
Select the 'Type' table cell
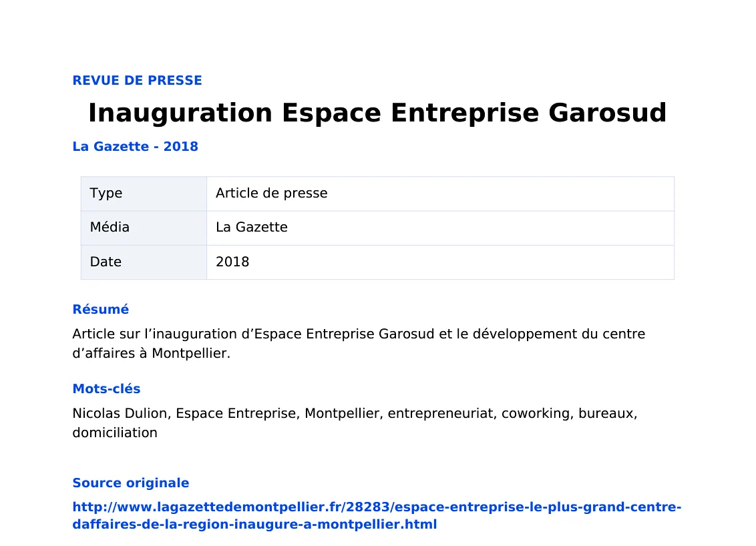pyautogui.click(x=144, y=194)
